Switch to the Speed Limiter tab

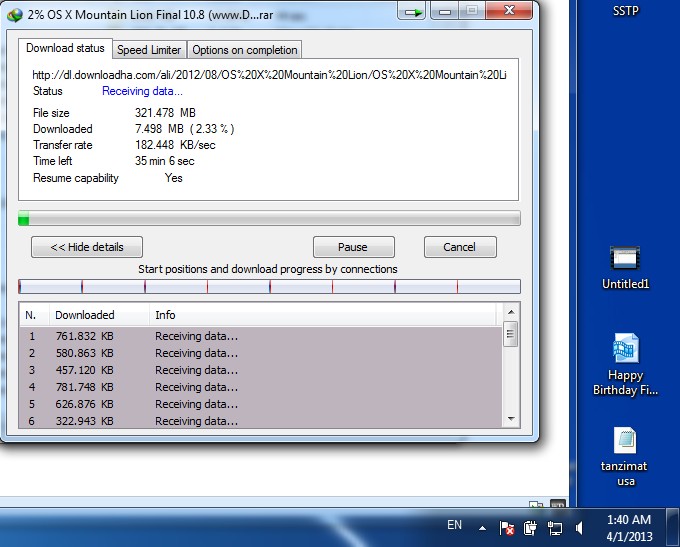click(149, 50)
